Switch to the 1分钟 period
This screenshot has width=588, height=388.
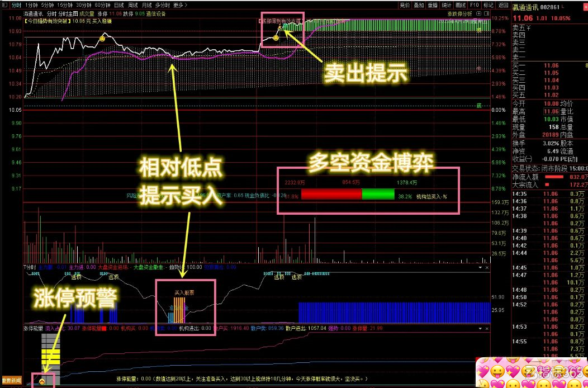click(30, 5)
